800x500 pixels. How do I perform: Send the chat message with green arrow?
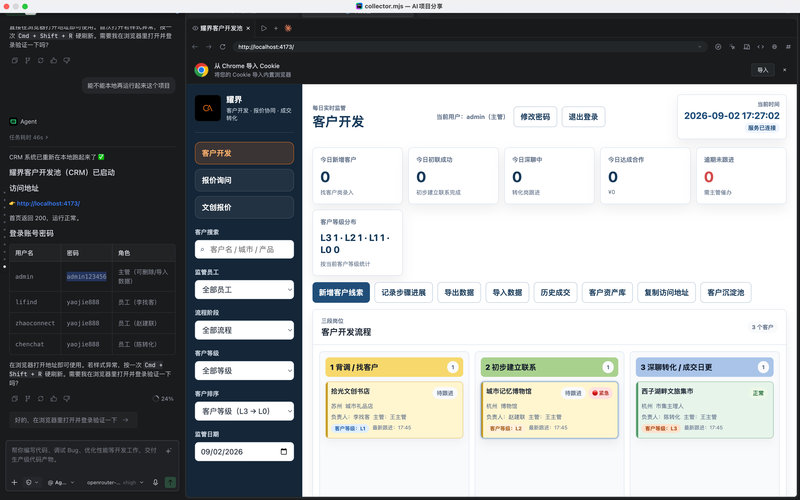coord(170,482)
